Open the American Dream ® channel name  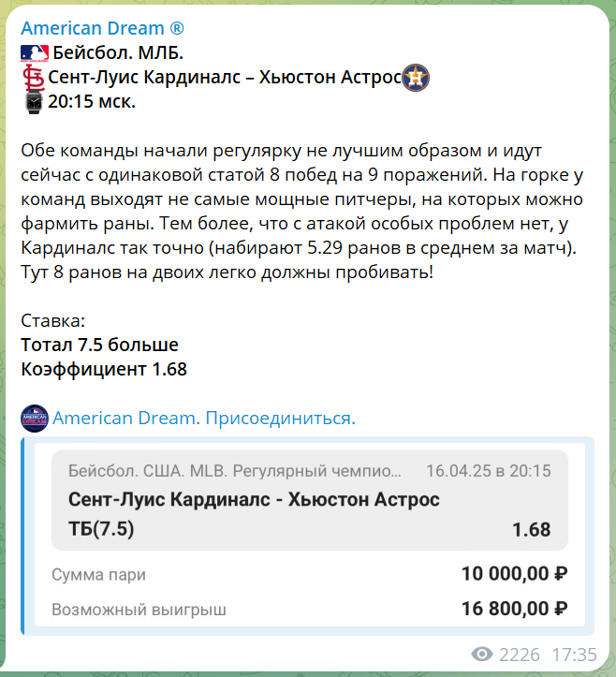click(x=102, y=28)
